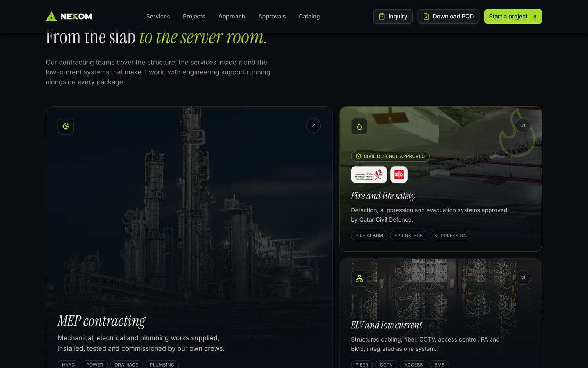This screenshot has width=588, height=368.
Task: Click the ISO certification badge
Action: [x=399, y=174]
